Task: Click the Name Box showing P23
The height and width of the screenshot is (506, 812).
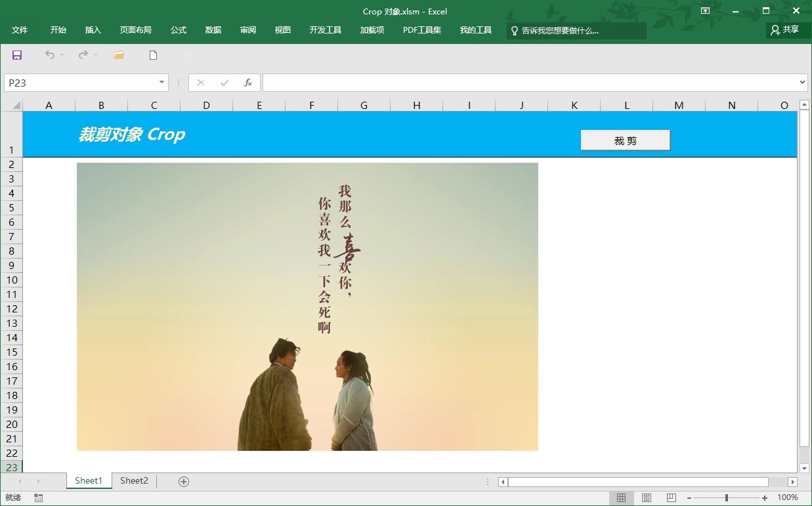Action: coord(81,83)
